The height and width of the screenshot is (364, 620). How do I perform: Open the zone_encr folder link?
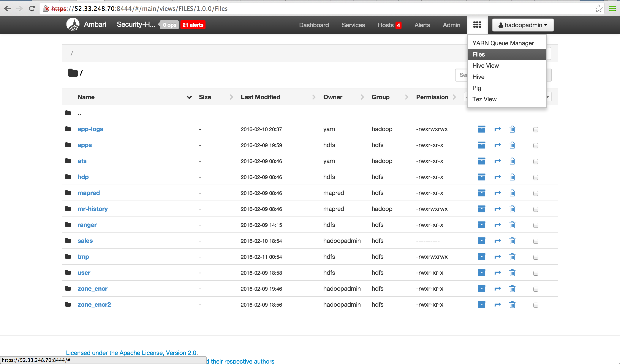click(93, 289)
